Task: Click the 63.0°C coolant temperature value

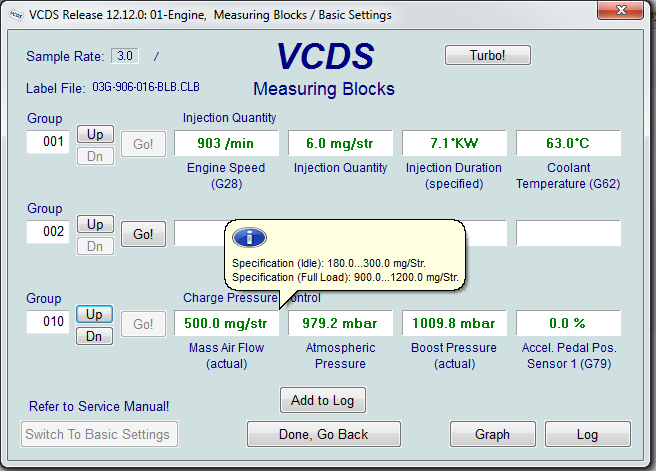Action: [568, 143]
